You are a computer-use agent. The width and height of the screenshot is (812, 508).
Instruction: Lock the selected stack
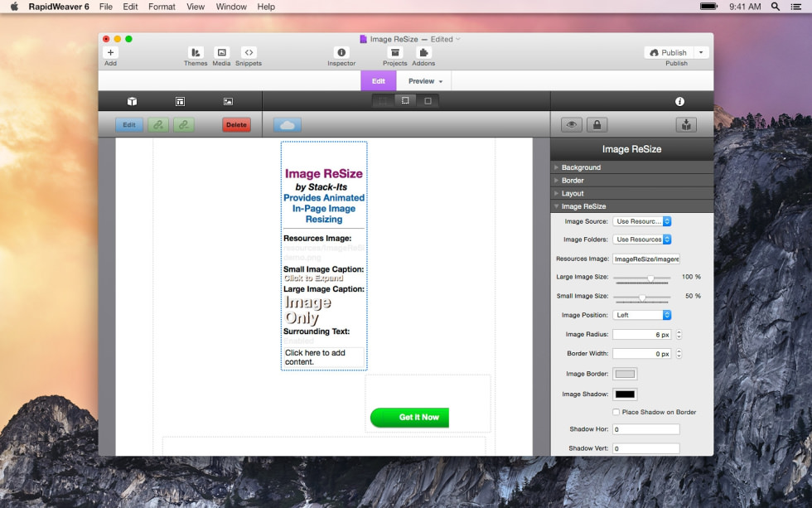(597, 125)
